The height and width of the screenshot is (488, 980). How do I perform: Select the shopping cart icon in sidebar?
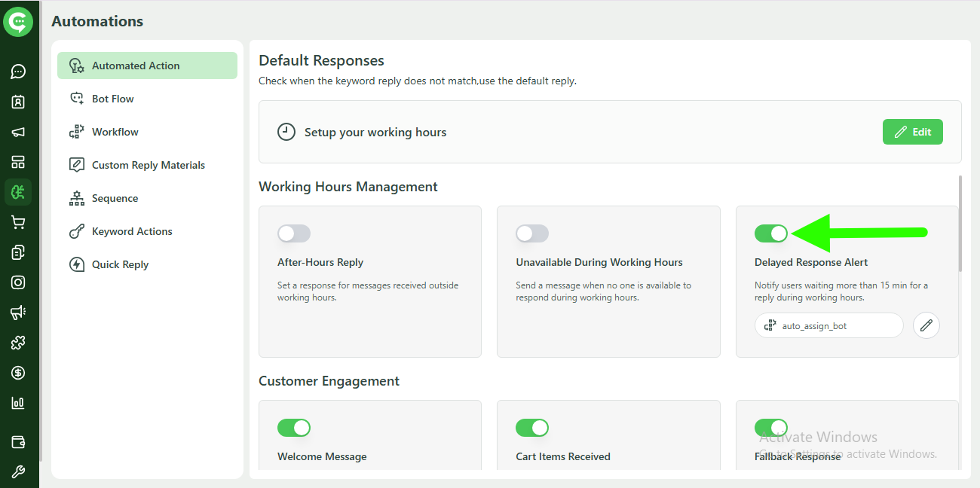pyautogui.click(x=18, y=221)
